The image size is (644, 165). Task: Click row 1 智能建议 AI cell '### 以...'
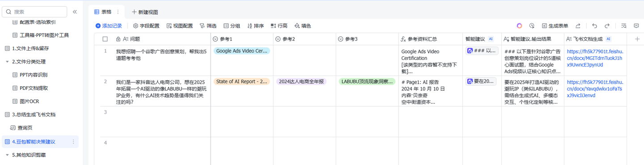click(x=482, y=51)
